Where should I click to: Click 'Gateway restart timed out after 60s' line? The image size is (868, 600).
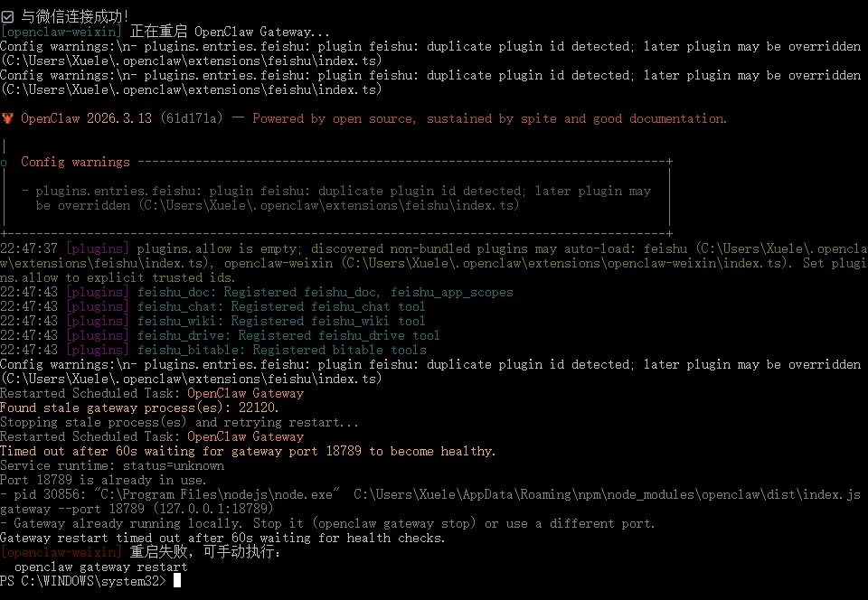pos(222,538)
